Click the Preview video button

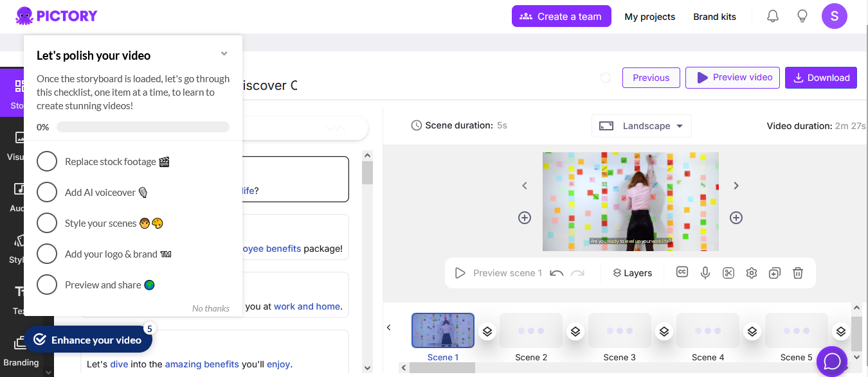733,77
